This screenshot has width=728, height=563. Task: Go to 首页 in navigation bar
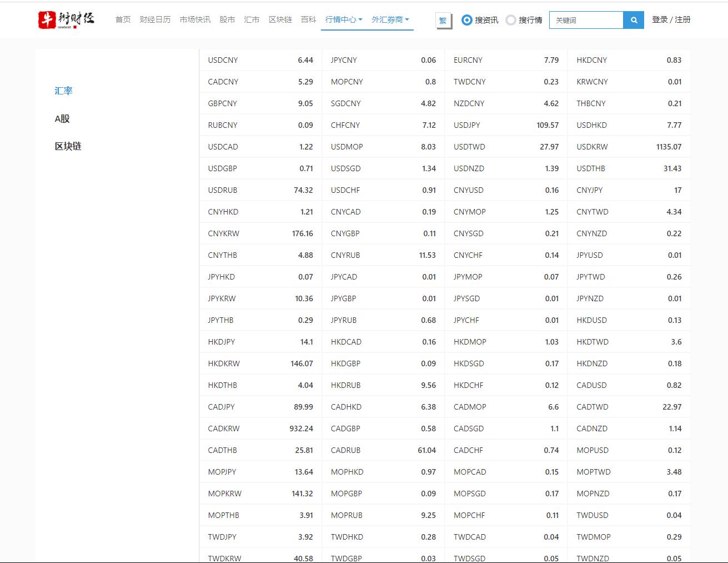(123, 19)
